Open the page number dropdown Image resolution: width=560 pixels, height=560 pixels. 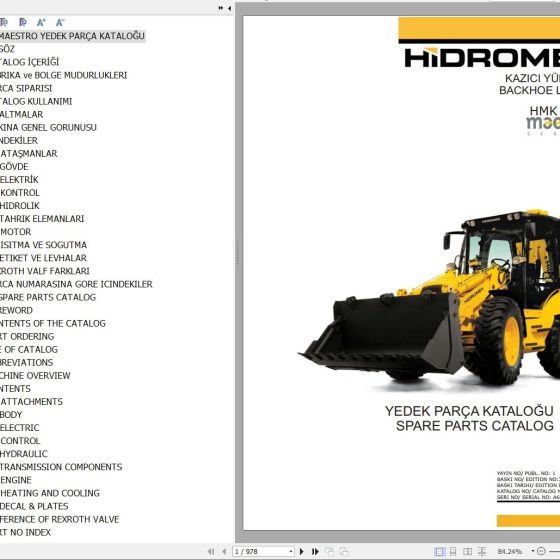point(291,552)
